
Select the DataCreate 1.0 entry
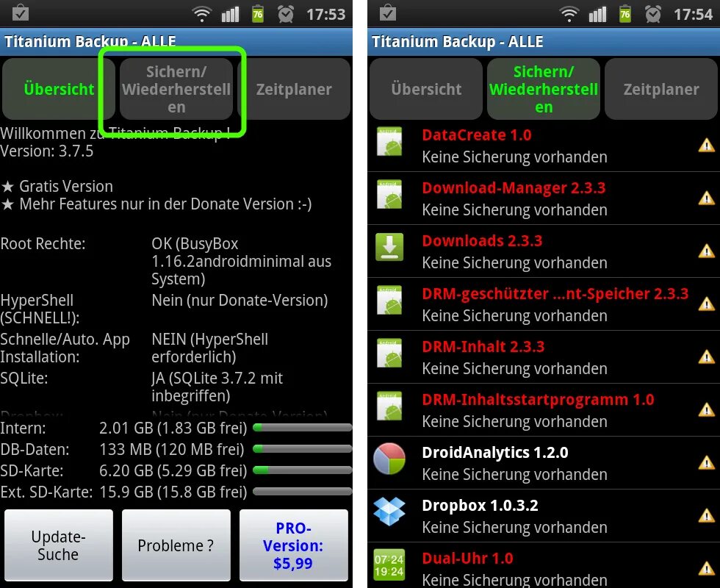[544, 146]
